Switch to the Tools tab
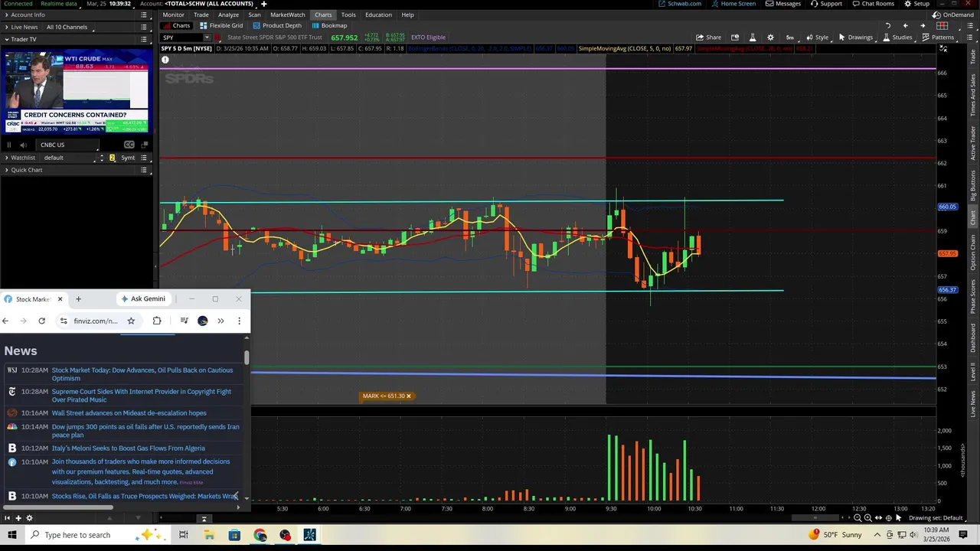The height and width of the screenshot is (551, 980). click(x=348, y=15)
